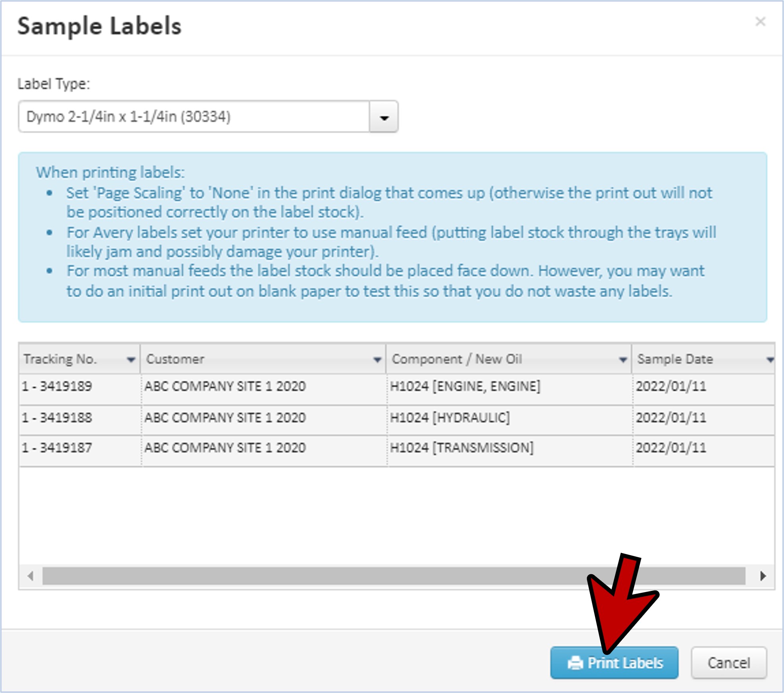Click the horizontal scrollbar track
The height and width of the screenshot is (693, 784).
click(x=393, y=576)
